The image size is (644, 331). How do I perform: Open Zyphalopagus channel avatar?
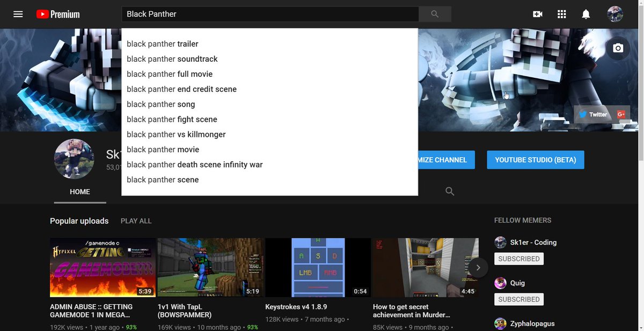pos(500,324)
